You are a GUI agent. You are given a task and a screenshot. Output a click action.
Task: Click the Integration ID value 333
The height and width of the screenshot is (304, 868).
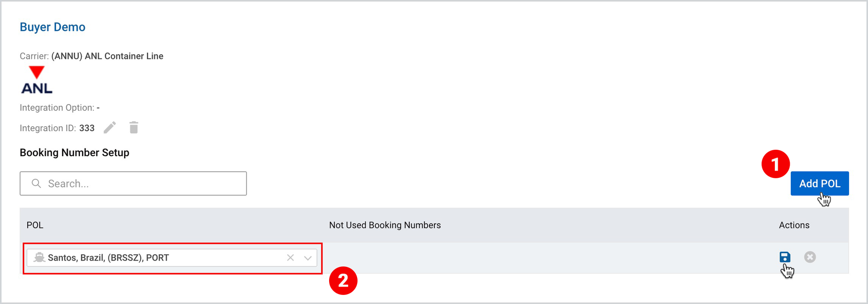87,128
